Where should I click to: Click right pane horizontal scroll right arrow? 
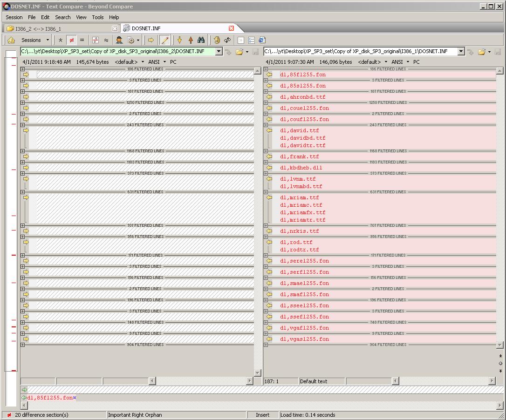click(492, 381)
